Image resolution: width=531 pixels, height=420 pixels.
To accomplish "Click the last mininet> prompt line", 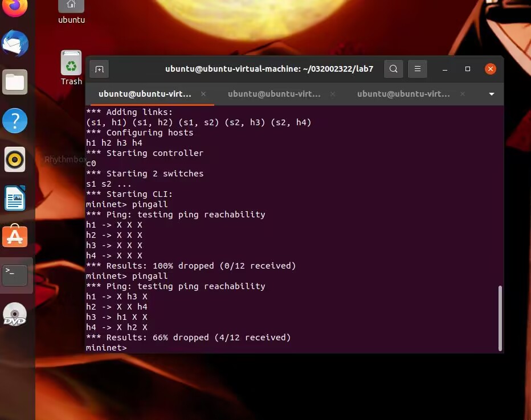I will pyautogui.click(x=107, y=348).
